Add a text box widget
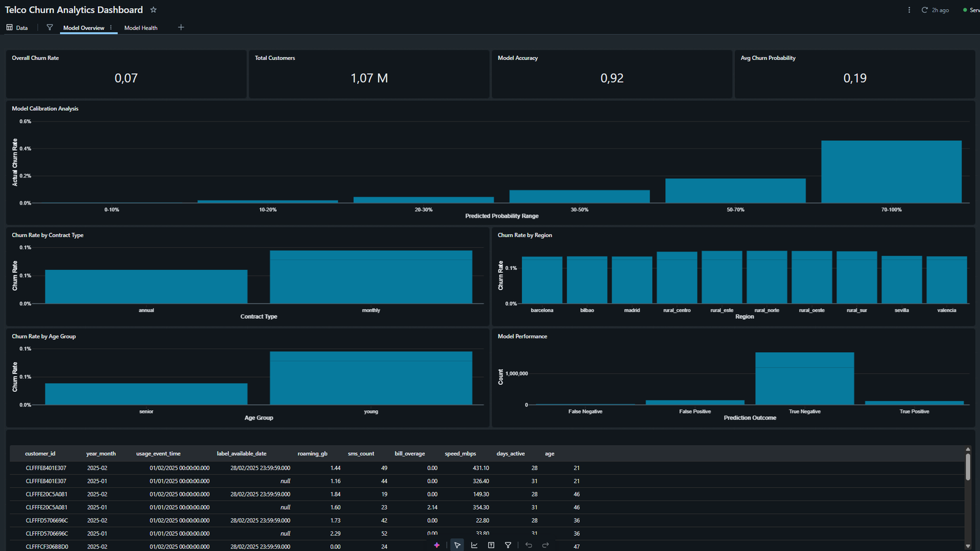Screen dimensions: 980x551 491,545
